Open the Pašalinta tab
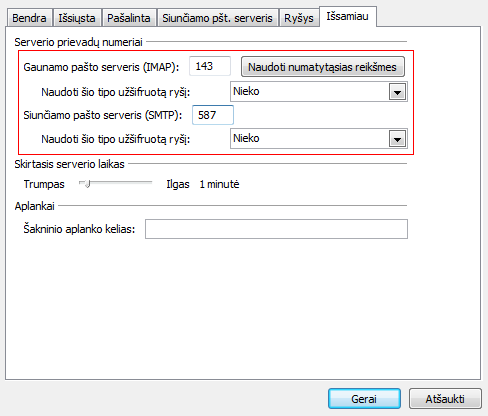Viewport: 488px width, 416px height. [x=129, y=18]
